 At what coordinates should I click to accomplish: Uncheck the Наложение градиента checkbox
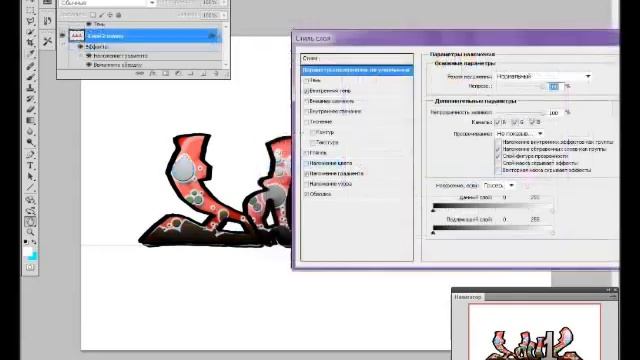306,173
